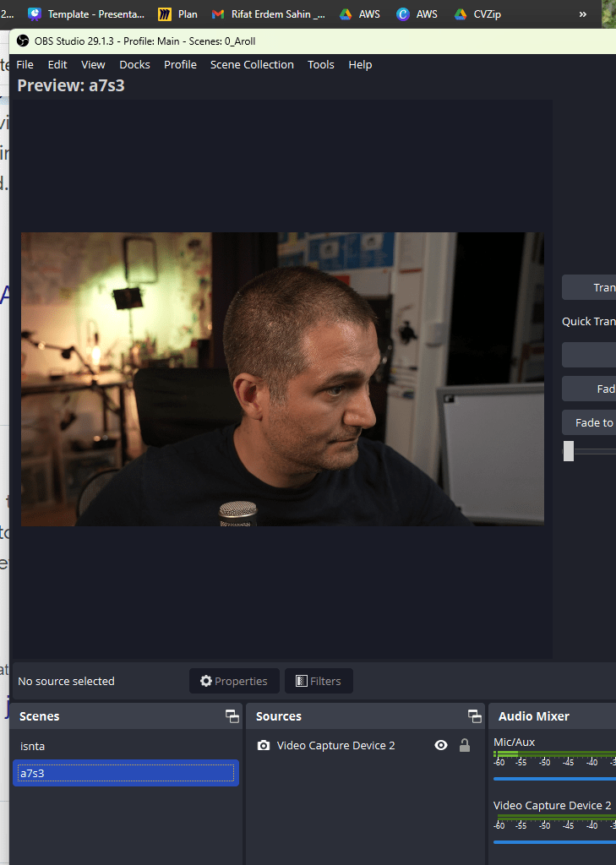Screen dimensions: 616x865
Task: Open the Profile menu
Action: point(180,64)
